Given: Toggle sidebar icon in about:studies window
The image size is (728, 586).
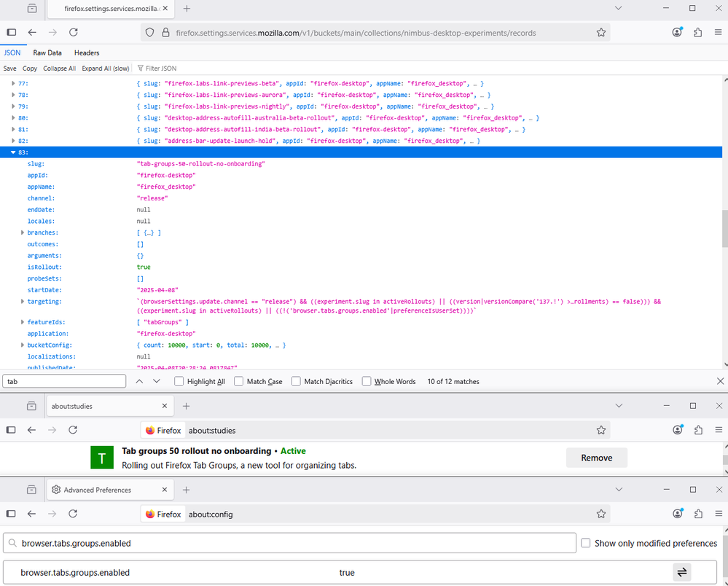Looking at the screenshot, I should [x=12, y=430].
